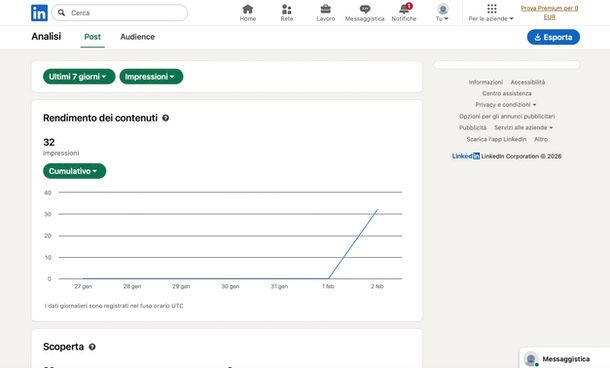Image resolution: width=610 pixels, height=368 pixels.
Task: Open the Impressioni filter dropdown
Action: point(151,77)
